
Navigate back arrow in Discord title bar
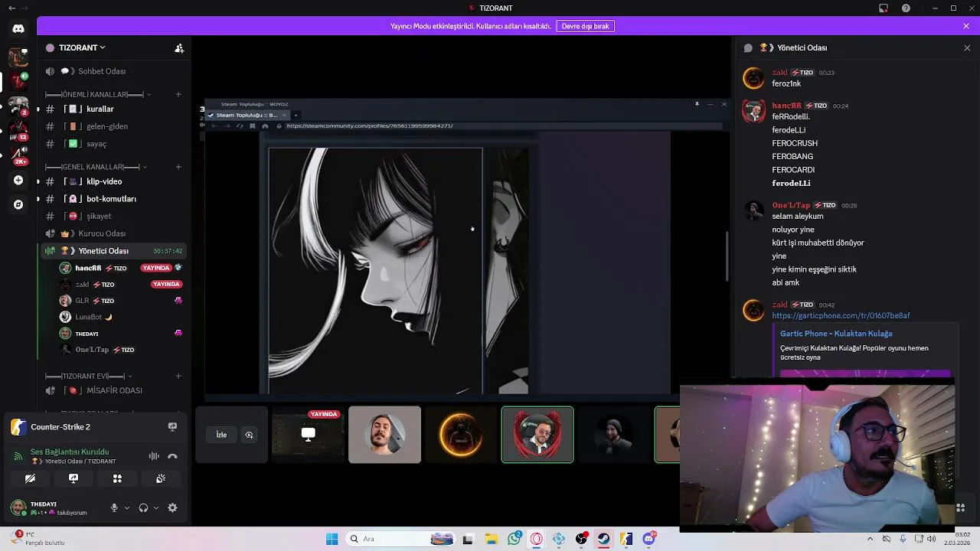tap(11, 8)
